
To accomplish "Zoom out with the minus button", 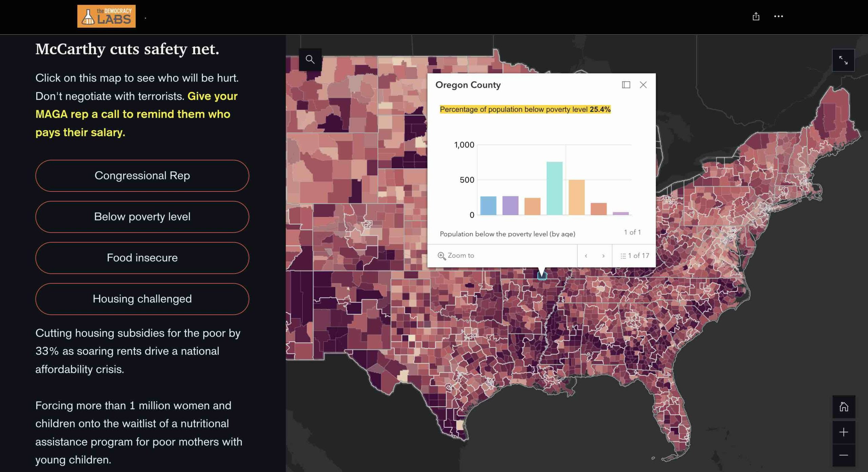I will [x=844, y=455].
